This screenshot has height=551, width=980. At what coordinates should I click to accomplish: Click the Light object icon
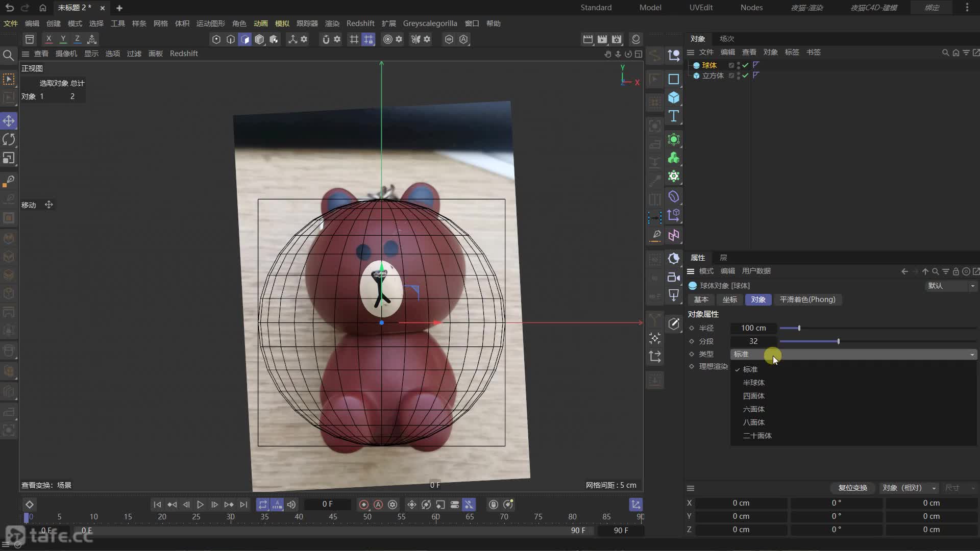pos(674,295)
